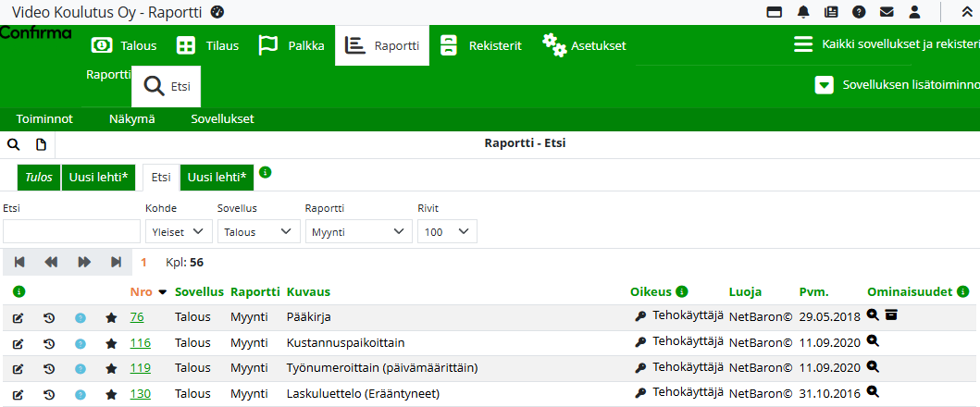Open the mail envelope icon
Image resolution: width=980 pixels, height=407 pixels.
click(x=887, y=12)
